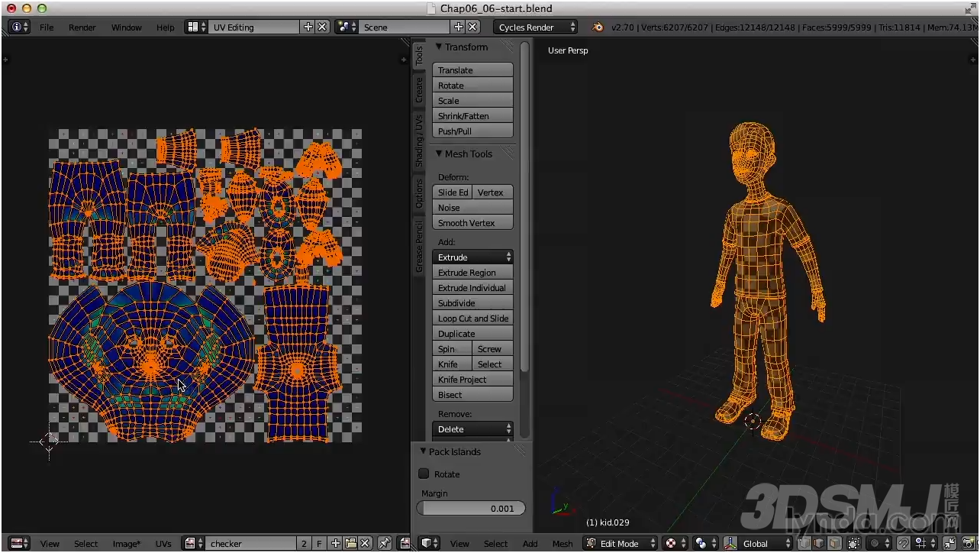Click the Blender logo icon
The image size is (980, 553).
598,27
